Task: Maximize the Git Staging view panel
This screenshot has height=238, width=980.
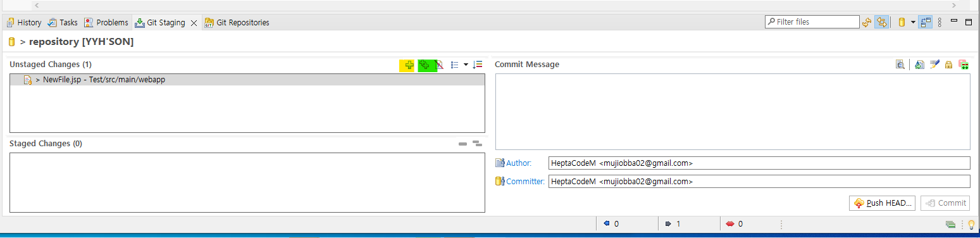Action: tap(968, 22)
